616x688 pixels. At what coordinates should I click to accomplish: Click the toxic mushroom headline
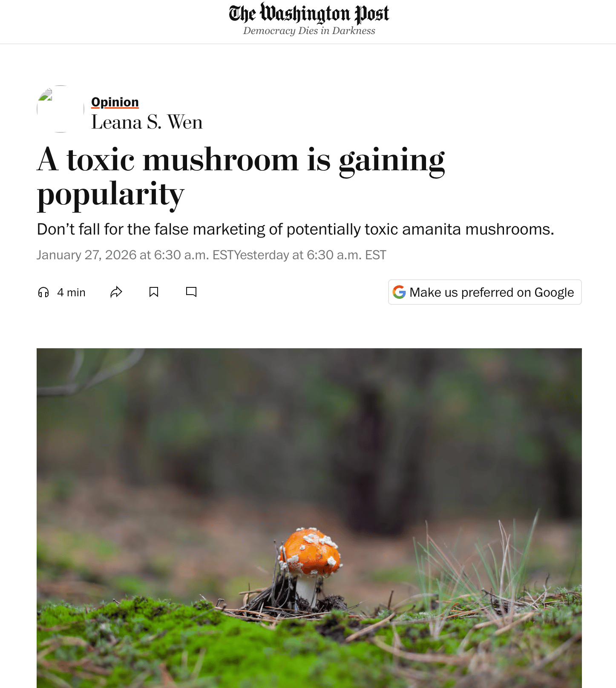coord(241,177)
